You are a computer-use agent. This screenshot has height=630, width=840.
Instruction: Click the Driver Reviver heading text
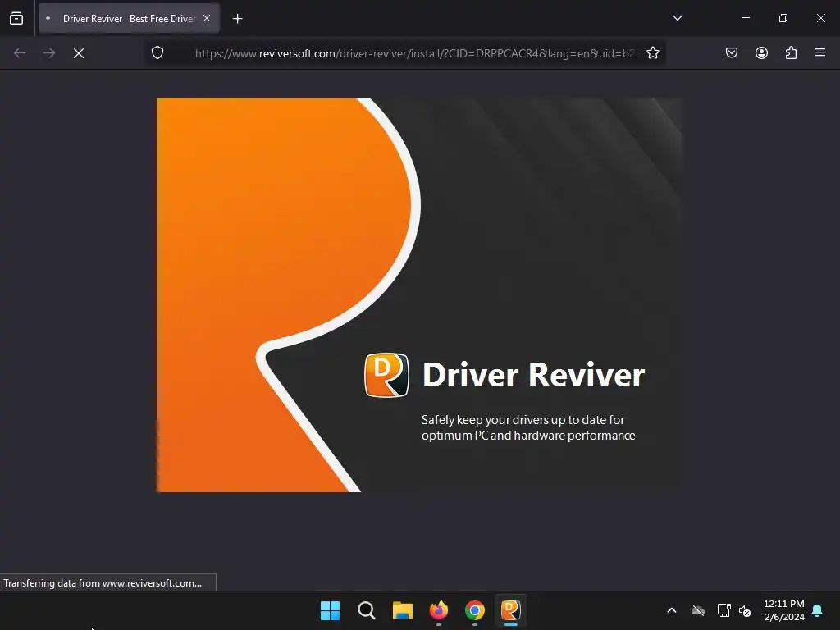(x=533, y=374)
